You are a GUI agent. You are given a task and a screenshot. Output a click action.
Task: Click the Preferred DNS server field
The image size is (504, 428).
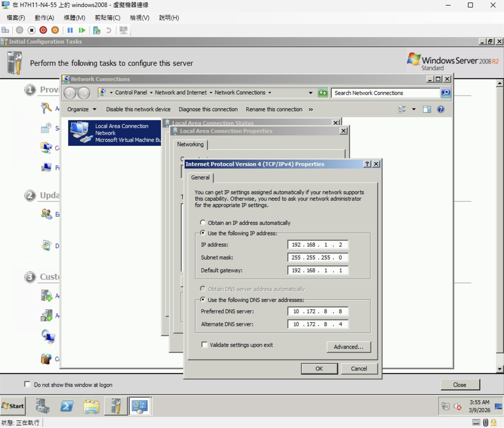pos(318,311)
